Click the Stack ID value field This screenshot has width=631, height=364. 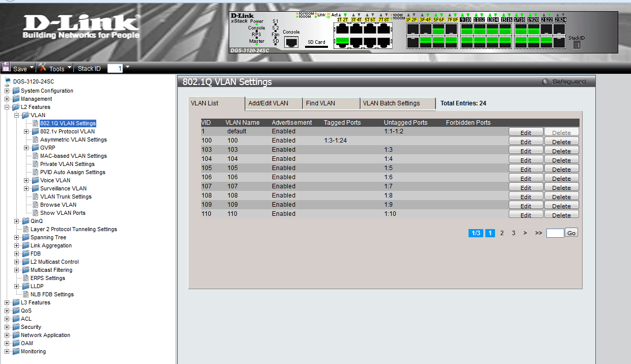(x=115, y=68)
